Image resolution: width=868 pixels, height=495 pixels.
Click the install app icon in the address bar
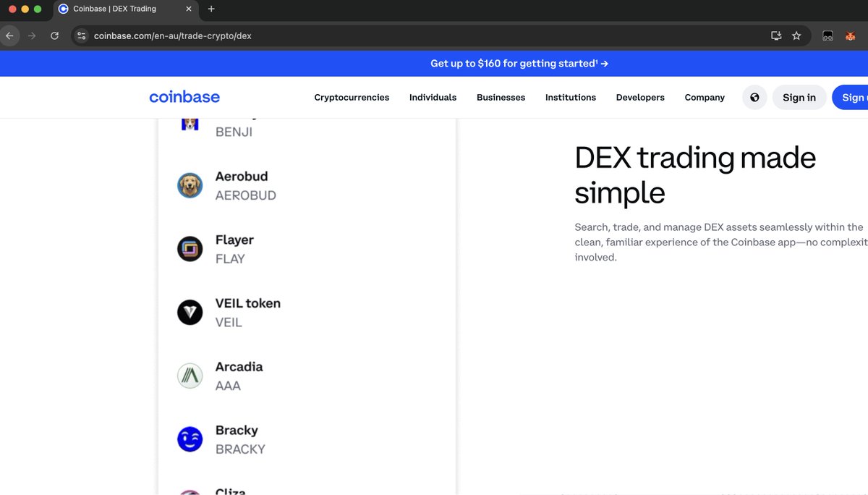pyautogui.click(x=776, y=35)
